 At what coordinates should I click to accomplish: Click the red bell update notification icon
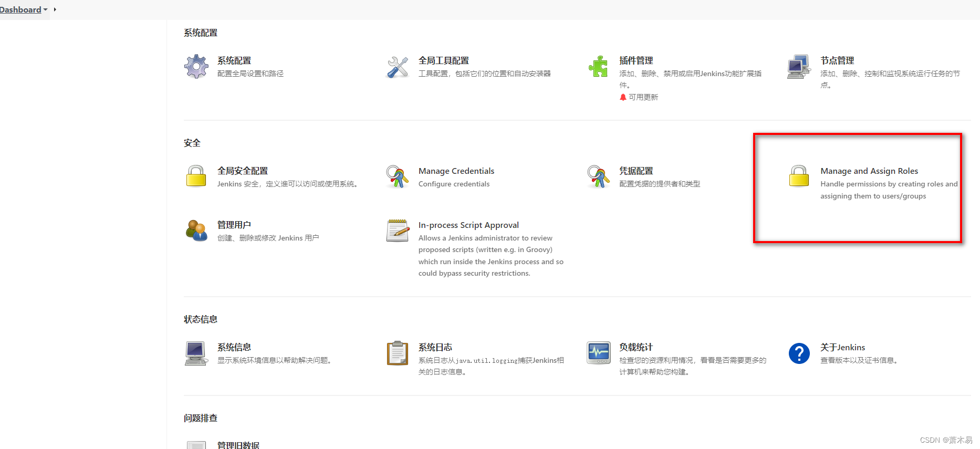[623, 97]
